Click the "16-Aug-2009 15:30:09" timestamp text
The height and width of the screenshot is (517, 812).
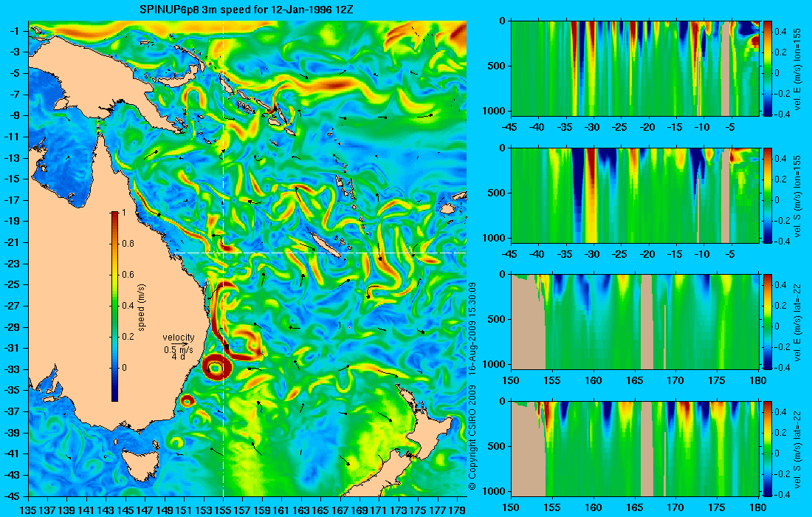click(x=472, y=328)
